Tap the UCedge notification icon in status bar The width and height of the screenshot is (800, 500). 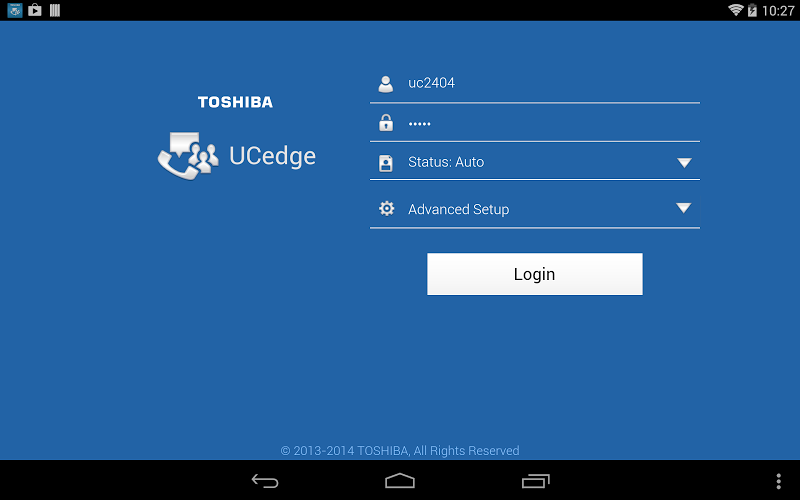coord(15,10)
